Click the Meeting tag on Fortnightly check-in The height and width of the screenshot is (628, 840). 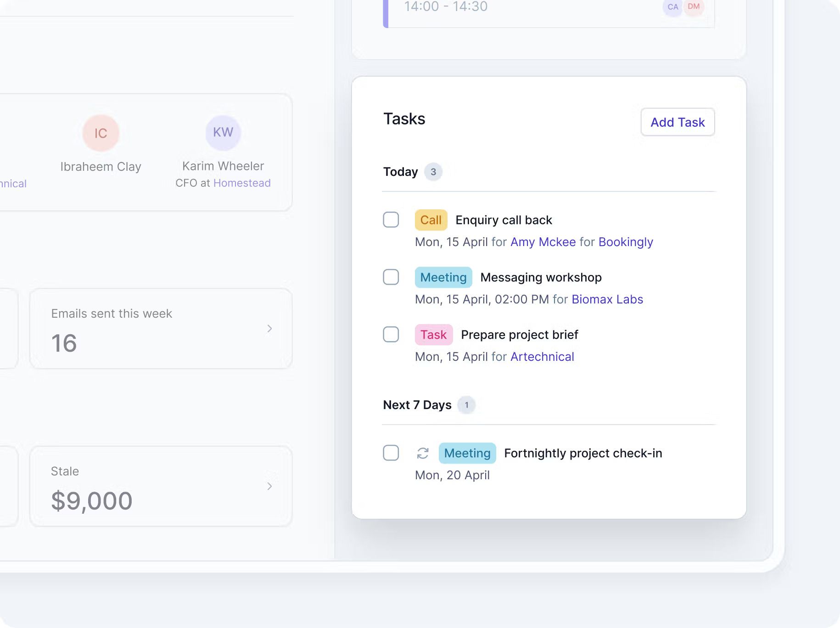click(x=467, y=453)
